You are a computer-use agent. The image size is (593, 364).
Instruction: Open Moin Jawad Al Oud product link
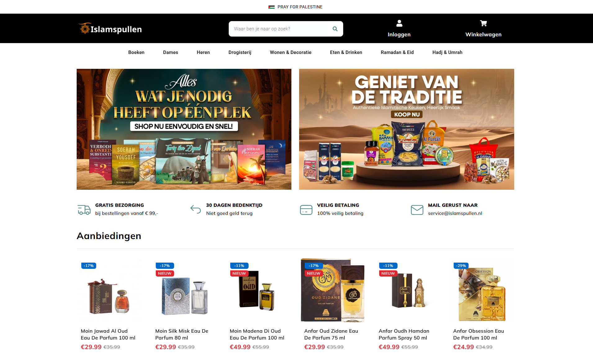pos(108,335)
